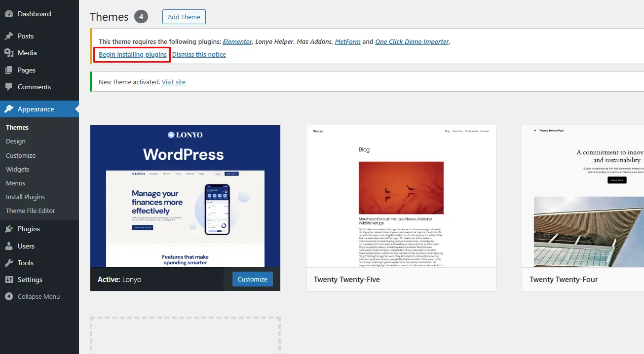644x354 pixels.
Task: Click the Elementor plugin link
Action: 237,41
